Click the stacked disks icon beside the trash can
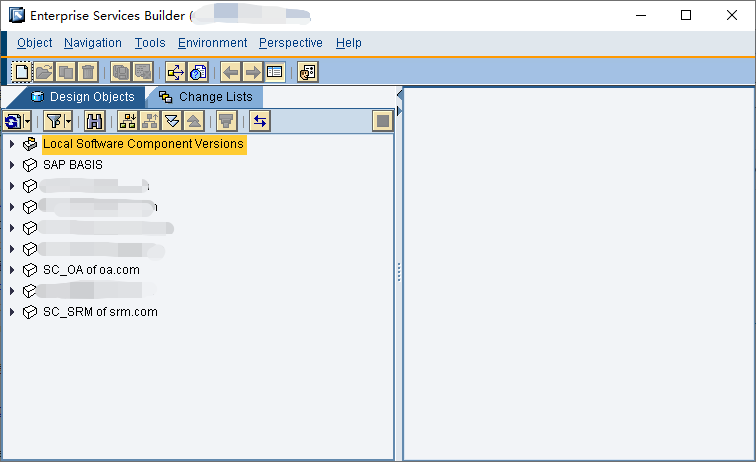 (121, 72)
